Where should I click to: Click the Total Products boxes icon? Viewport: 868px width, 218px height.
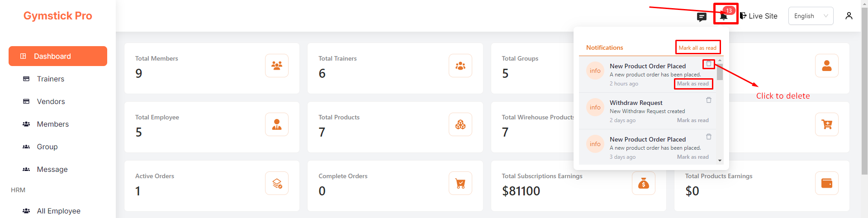[460, 124]
